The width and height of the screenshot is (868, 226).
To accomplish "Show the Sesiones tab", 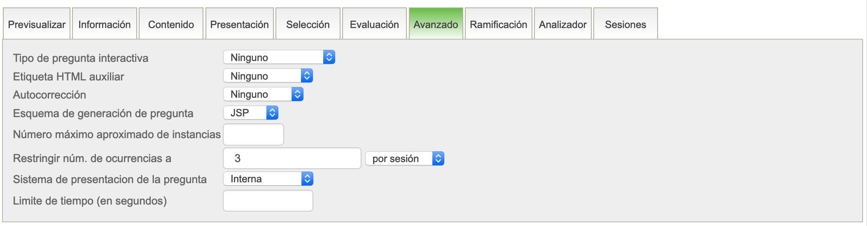I will [625, 24].
